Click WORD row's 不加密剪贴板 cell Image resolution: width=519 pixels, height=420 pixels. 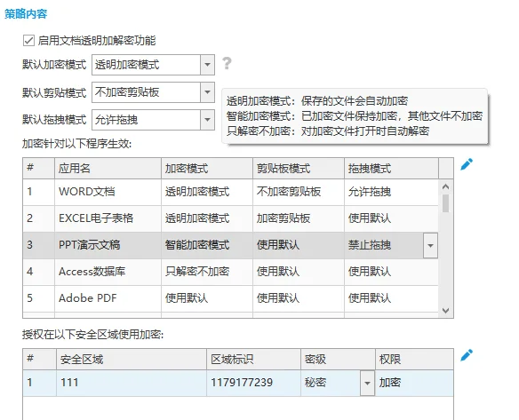pyautogui.click(x=299, y=192)
